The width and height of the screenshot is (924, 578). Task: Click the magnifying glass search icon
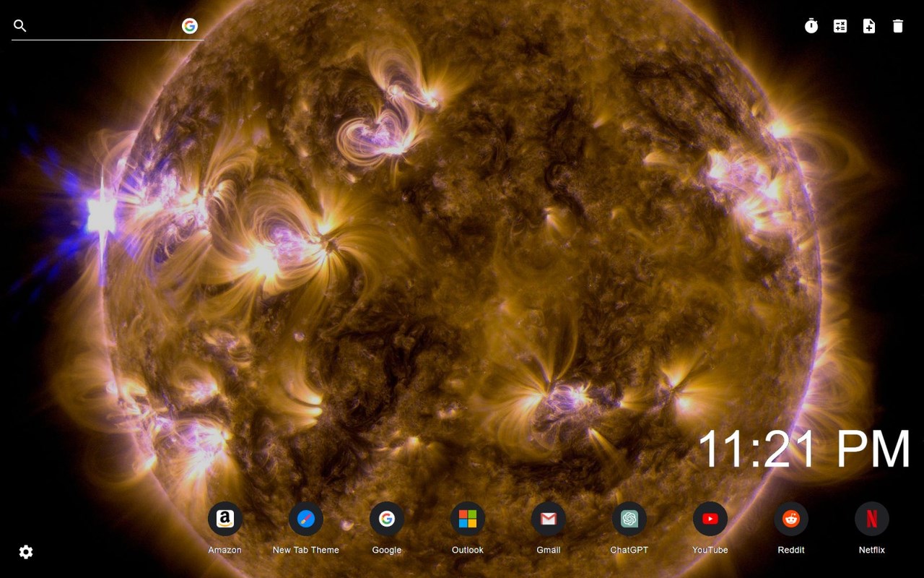coord(20,26)
